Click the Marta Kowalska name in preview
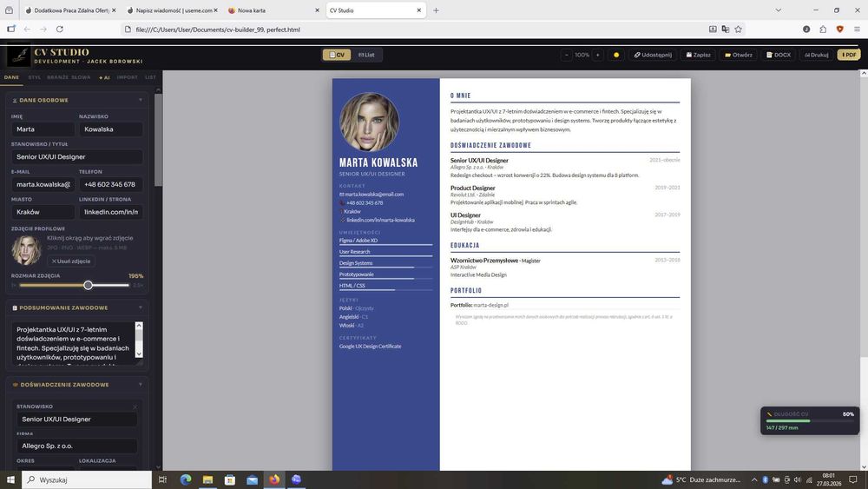The image size is (868, 489). [378, 162]
